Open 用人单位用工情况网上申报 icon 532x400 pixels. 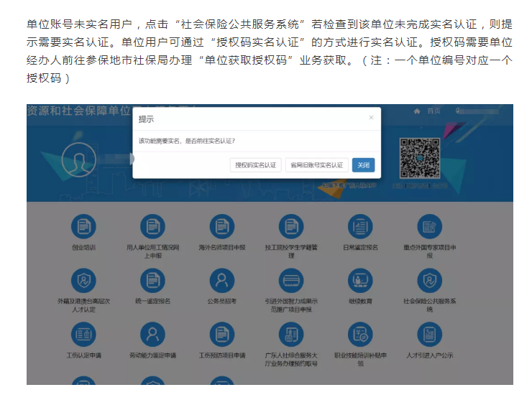[x=152, y=228]
